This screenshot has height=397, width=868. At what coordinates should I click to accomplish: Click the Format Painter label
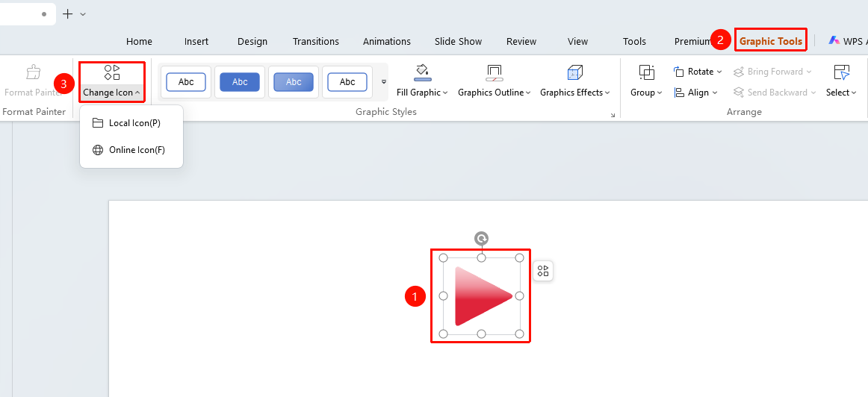point(34,112)
